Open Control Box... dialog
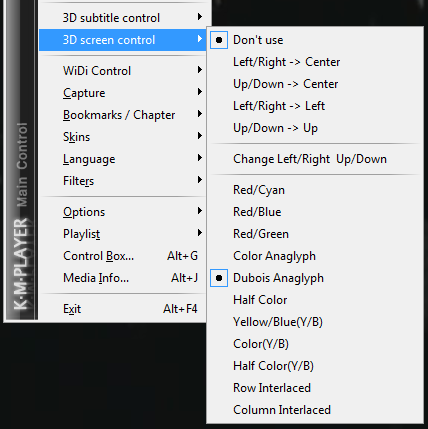 123,256
